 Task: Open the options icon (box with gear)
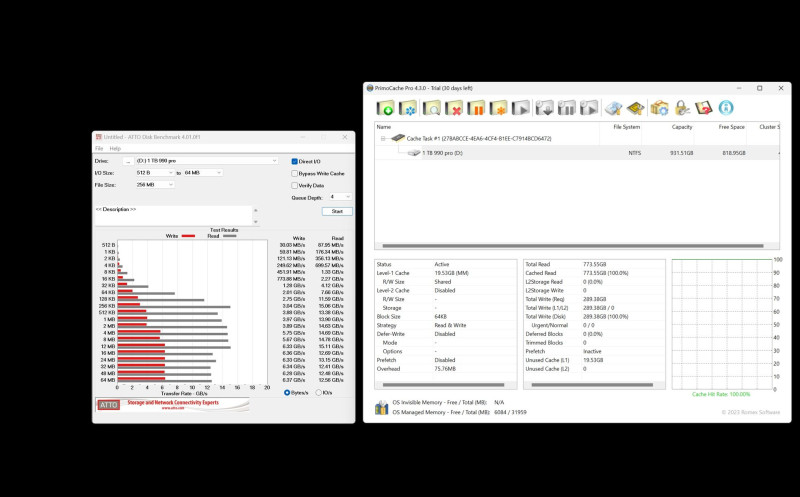tap(659, 108)
